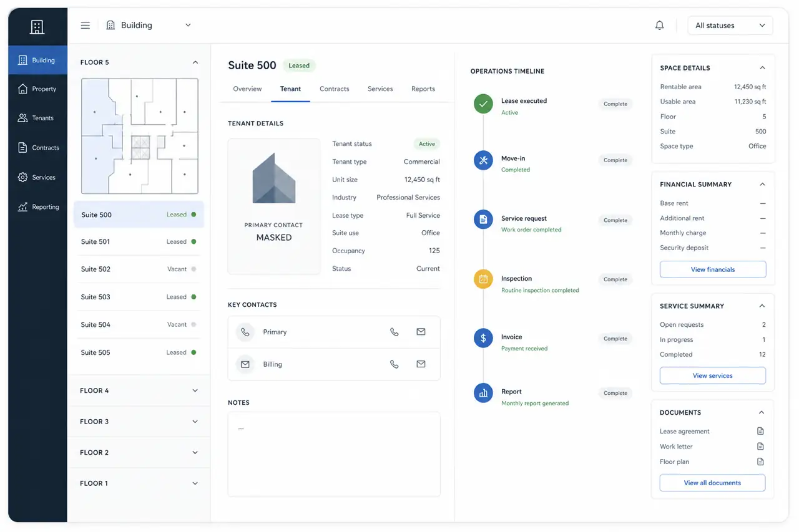799x532 pixels.
Task: Open the Building selector dropdown
Action: [149, 26]
